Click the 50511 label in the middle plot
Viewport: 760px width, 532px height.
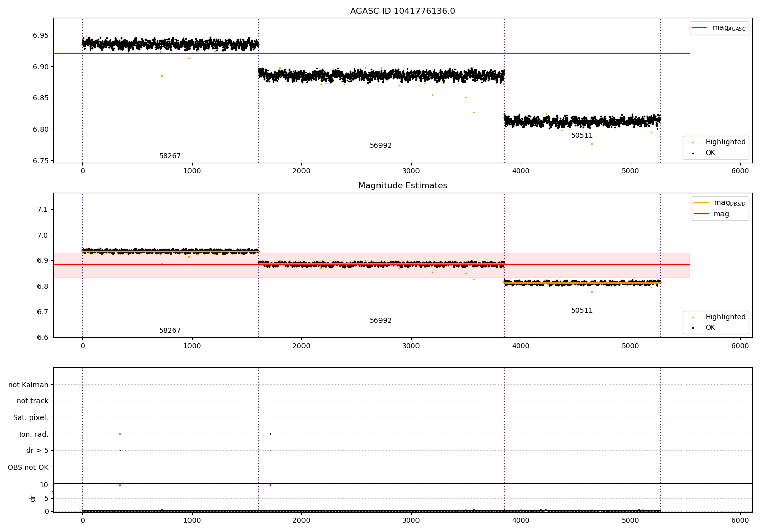tap(582, 311)
